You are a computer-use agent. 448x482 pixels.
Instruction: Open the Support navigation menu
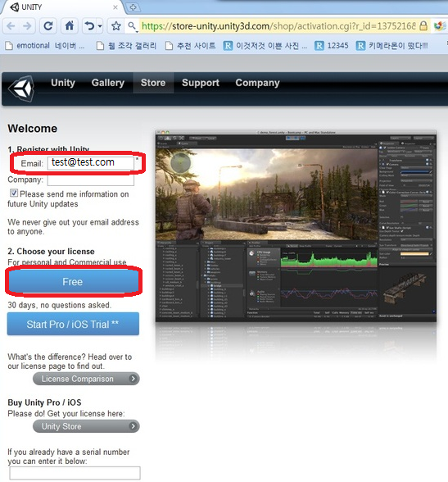(201, 83)
